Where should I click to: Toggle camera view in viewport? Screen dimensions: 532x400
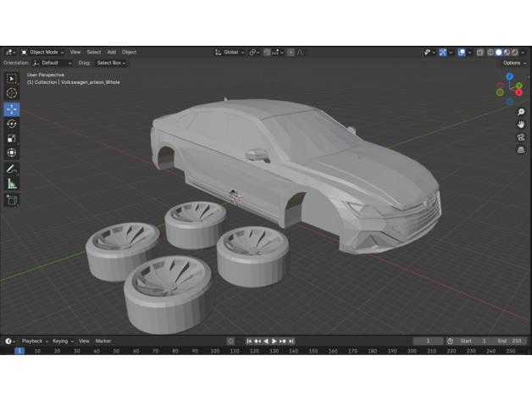click(x=521, y=137)
